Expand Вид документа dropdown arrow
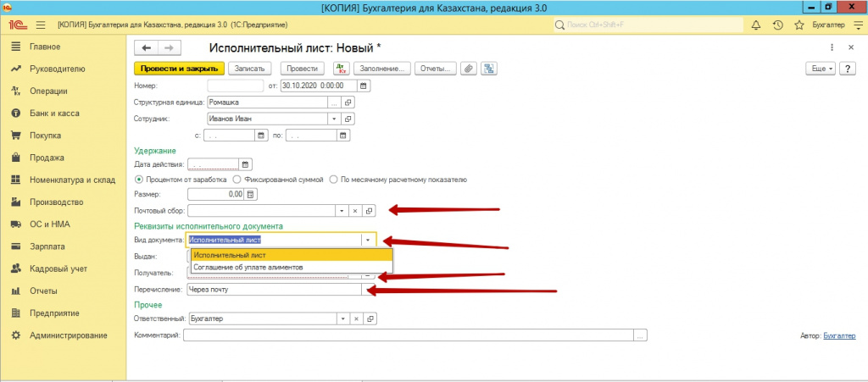The width and height of the screenshot is (868, 382). coord(368,240)
